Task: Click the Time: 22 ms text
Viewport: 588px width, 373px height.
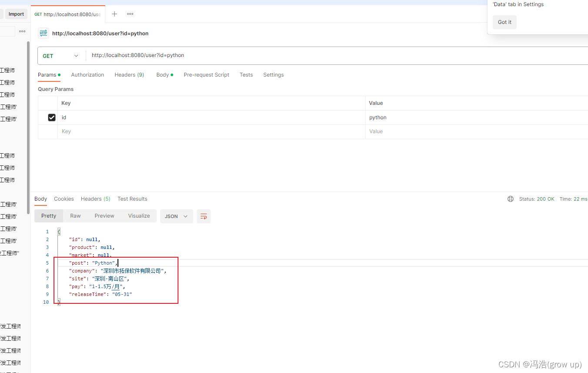Action: (573, 199)
